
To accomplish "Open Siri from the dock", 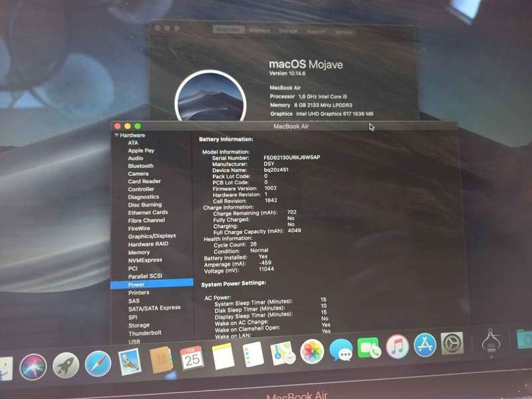I will pyautogui.click(x=33, y=367).
